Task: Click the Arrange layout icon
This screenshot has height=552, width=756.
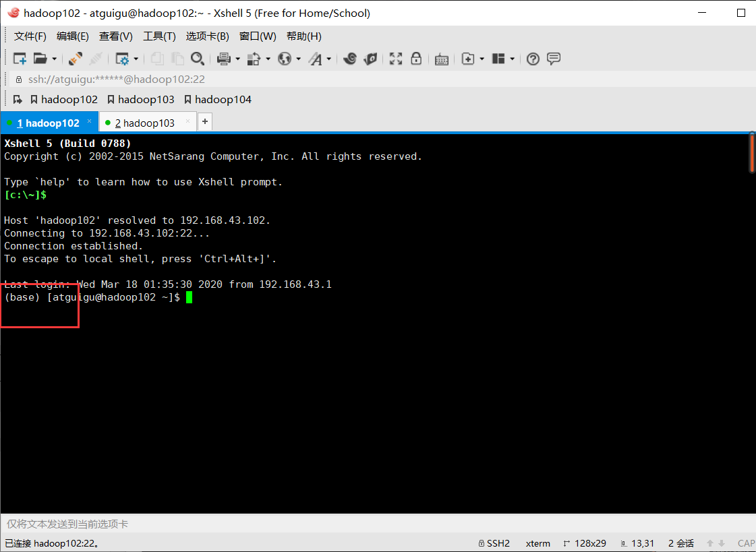Action: (498, 59)
